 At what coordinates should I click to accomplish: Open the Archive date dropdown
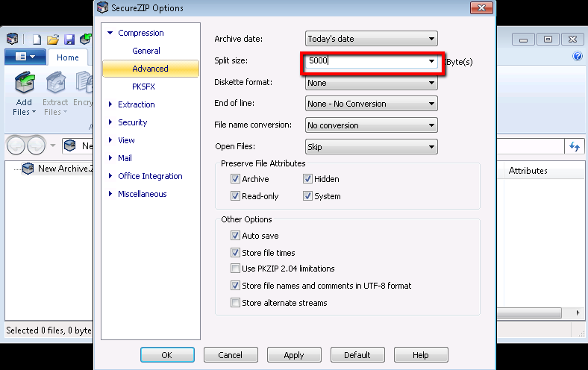pyautogui.click(x=371, y=39)
